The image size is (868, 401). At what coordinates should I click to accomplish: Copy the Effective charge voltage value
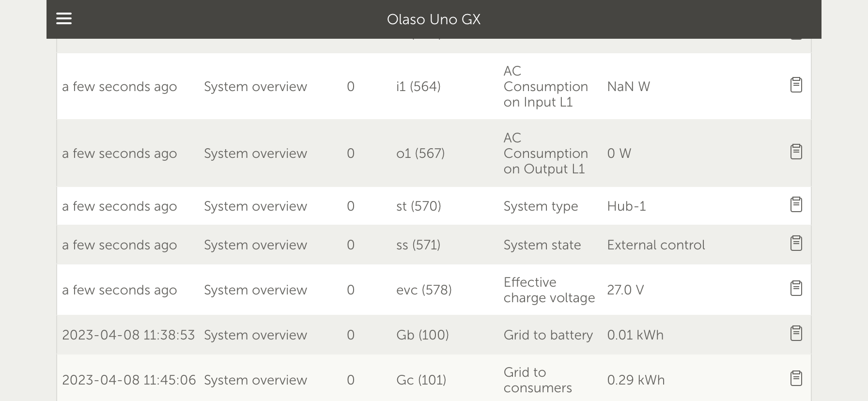pos(796,288)
